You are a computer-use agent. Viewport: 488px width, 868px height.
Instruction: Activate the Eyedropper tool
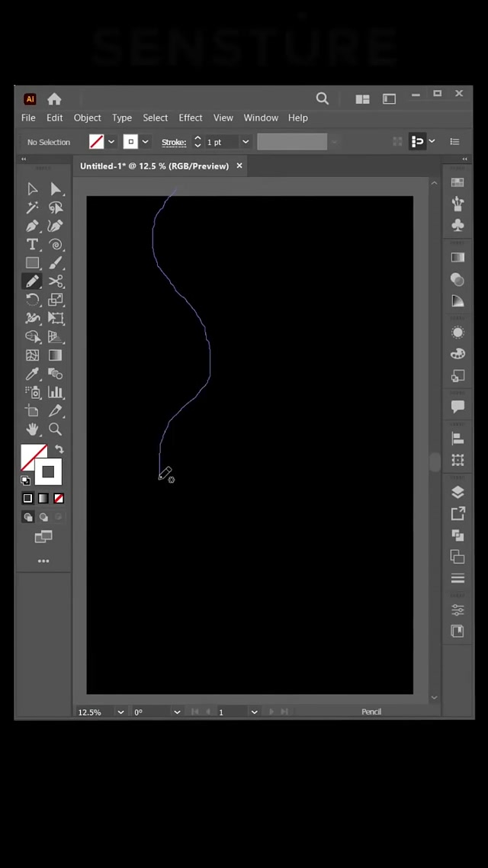coord(32,374)
